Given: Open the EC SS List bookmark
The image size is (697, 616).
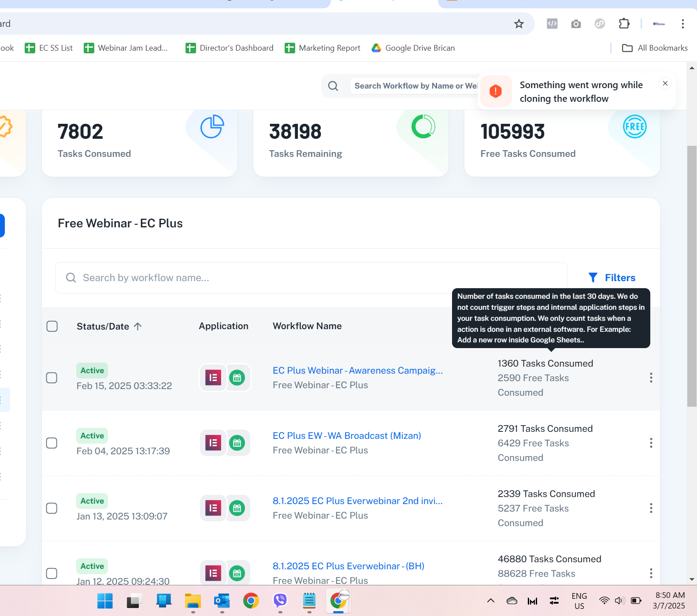Looking at the screenshot, I should (49, 48).
